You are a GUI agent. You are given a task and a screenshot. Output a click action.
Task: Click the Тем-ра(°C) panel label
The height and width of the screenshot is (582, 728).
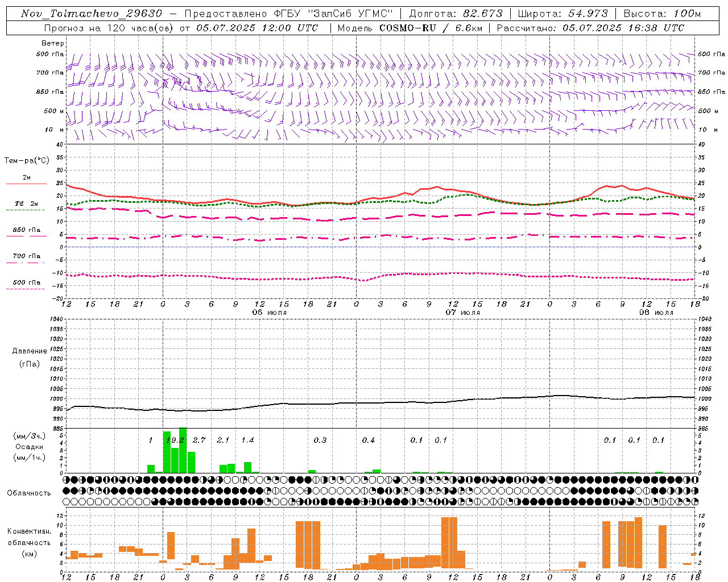click(27, 161)
